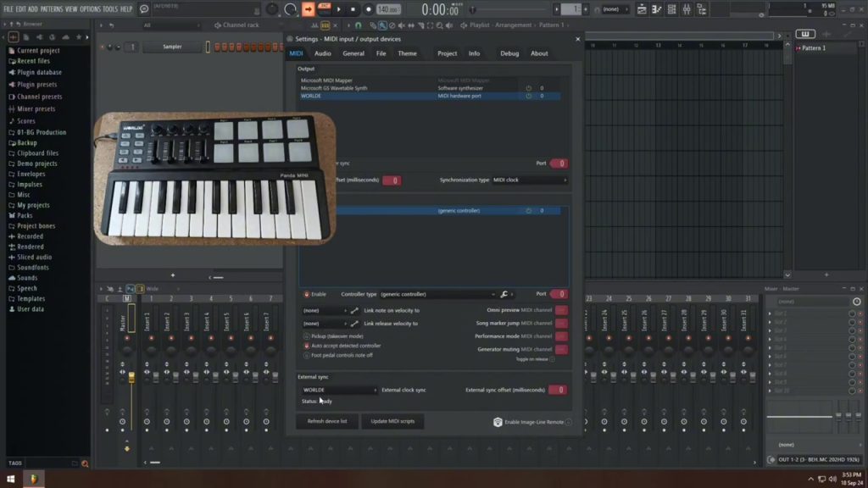The width and height of the screenshot is (868, 488).
Task: Toggle the 'Toggle on release' option
Action: point(552,359)
